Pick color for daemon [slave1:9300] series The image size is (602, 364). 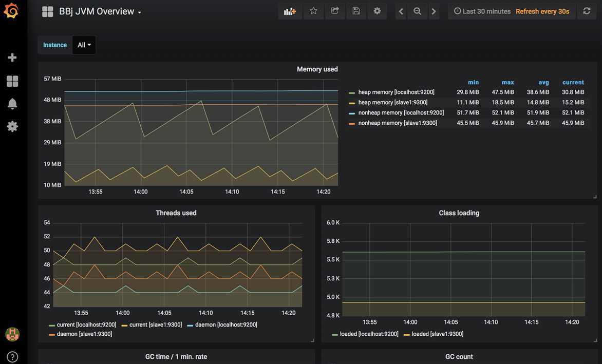52,335
